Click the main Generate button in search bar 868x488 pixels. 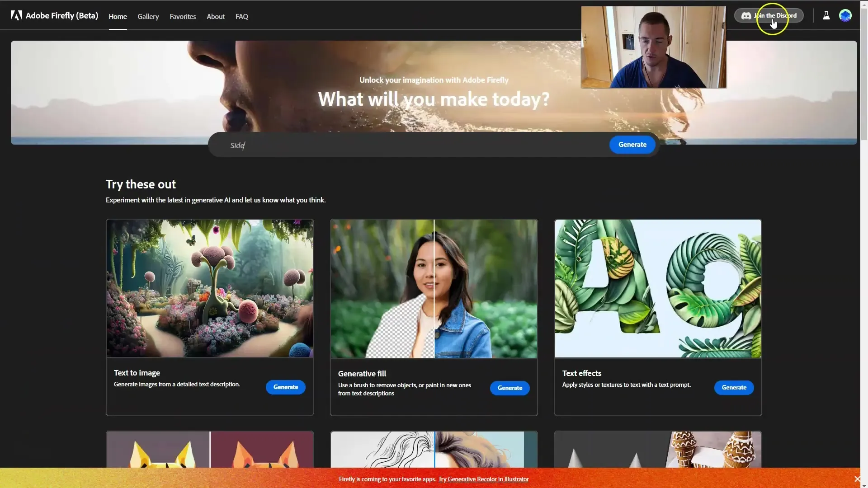[x=632, y=145]
